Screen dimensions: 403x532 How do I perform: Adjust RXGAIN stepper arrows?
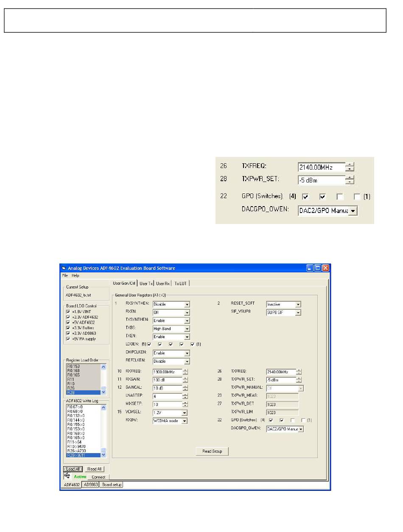pos(185,380)
